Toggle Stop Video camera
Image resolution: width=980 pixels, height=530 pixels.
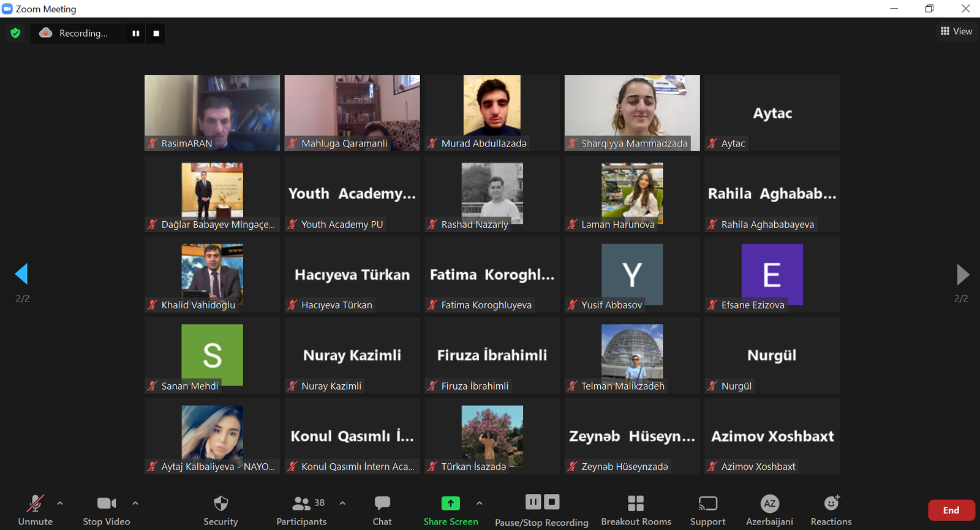107,510
